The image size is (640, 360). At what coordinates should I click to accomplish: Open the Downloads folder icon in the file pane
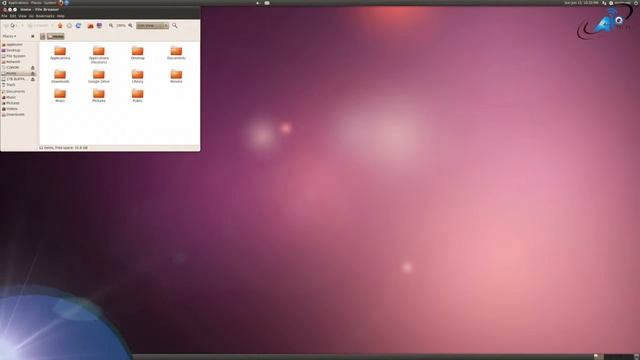point(60,76)
